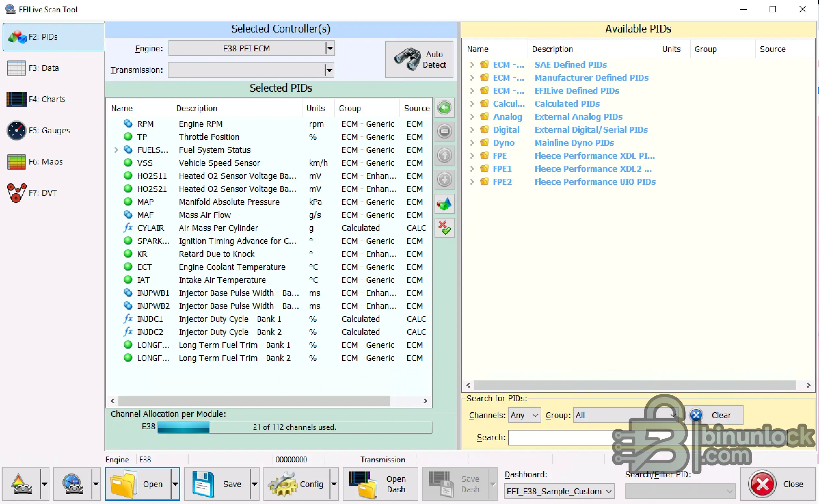Viewport: 819px width, 504px height.
Task: Open the Engine controller dropdown
Action: pos(330,48)
